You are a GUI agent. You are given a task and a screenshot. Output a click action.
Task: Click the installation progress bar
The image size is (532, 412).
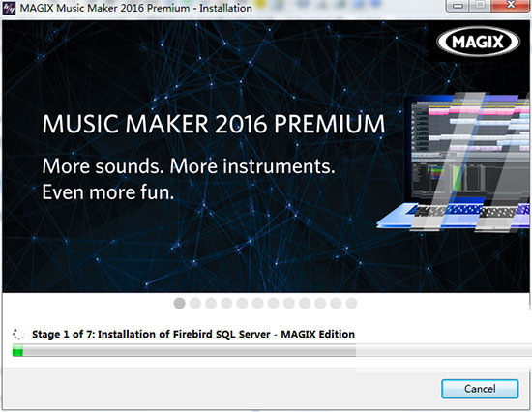click(272, 350)
